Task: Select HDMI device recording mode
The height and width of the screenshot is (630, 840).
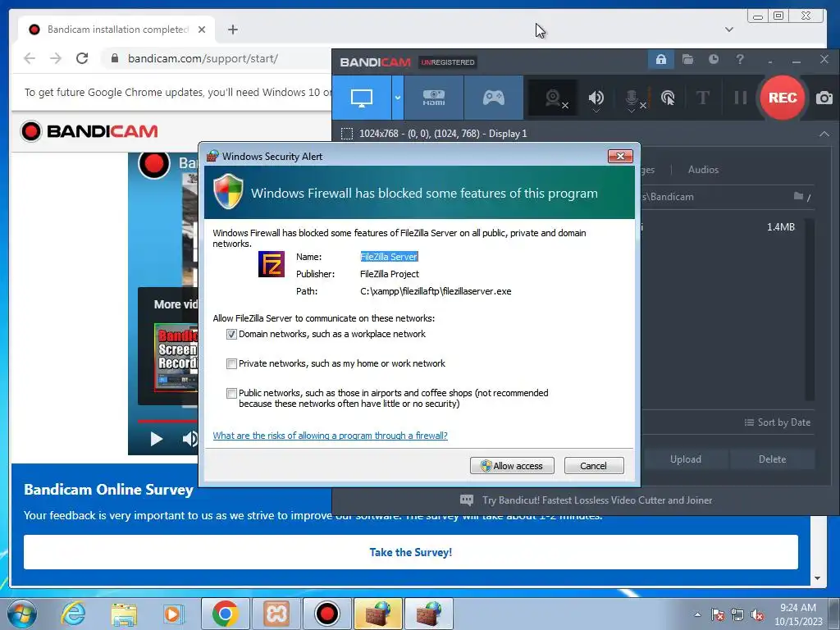Action: pyautogui.click(x=434, y=98)
